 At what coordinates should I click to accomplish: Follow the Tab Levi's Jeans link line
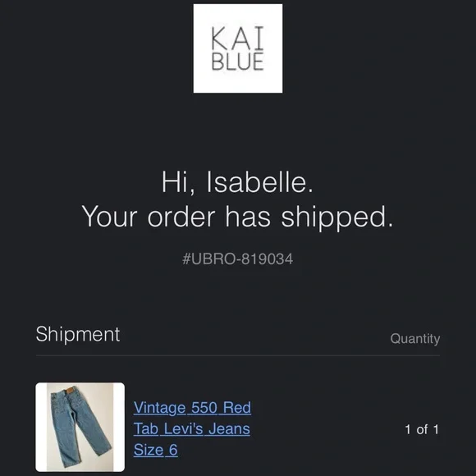192,428
